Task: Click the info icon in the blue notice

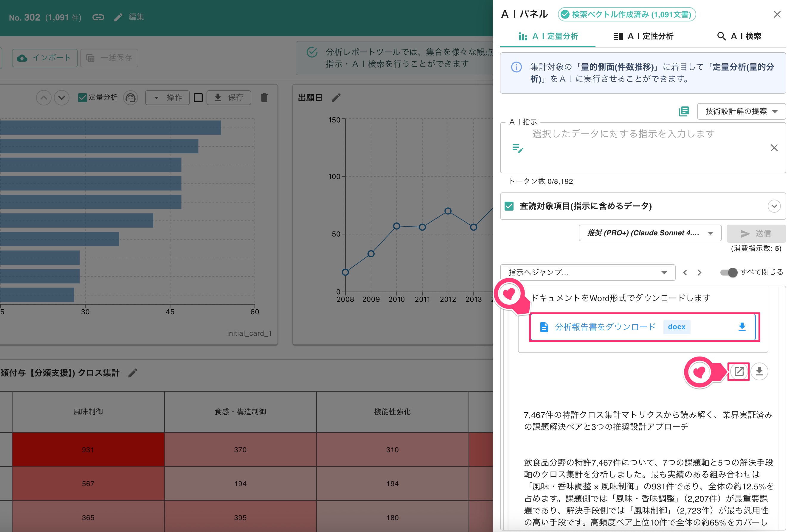Action: tap(517, 67)
